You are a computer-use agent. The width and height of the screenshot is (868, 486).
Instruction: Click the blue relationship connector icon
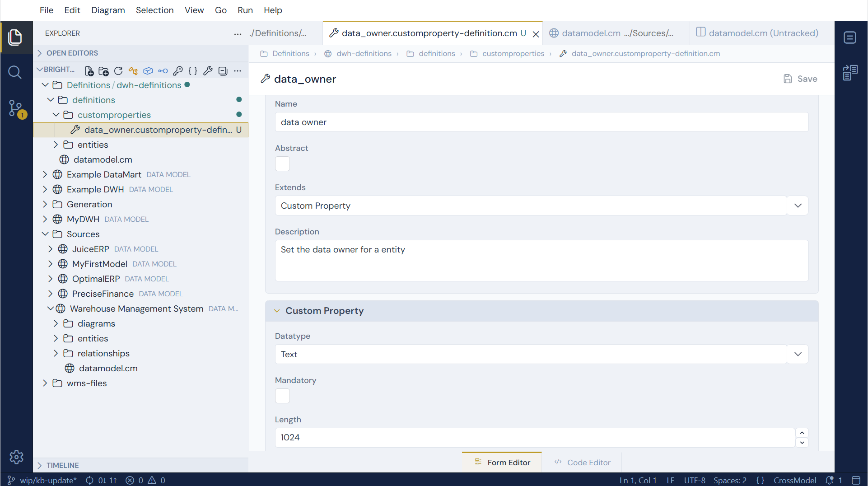pos(163,71)
